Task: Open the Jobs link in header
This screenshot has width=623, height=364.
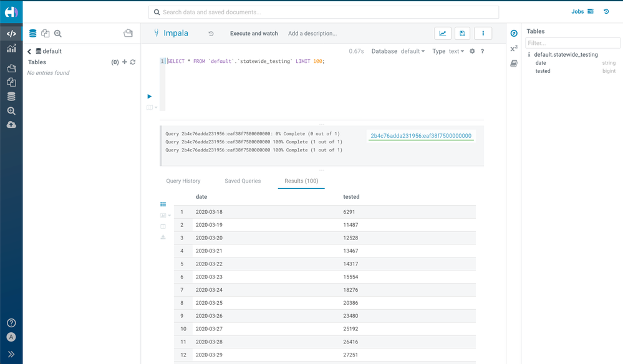Action: [x=582, y=11]
